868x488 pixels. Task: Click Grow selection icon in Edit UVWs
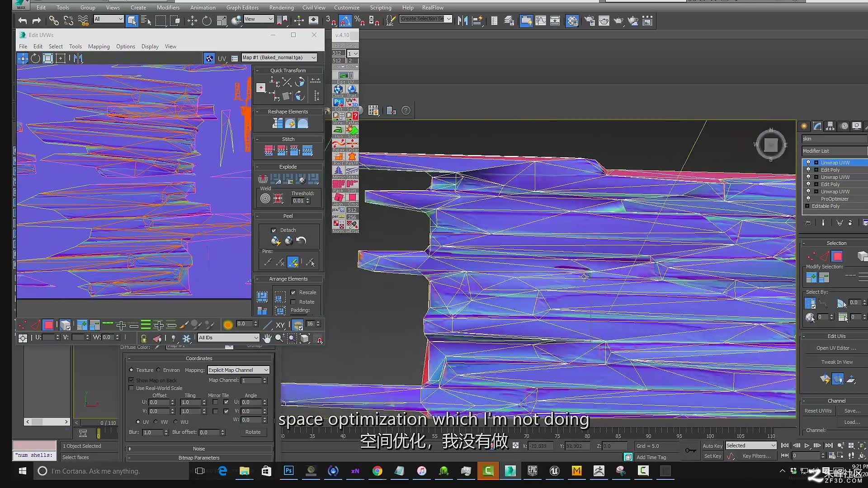tap(82, 324)
